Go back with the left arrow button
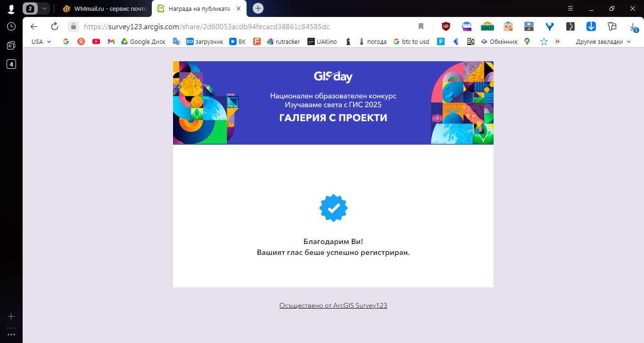 33,26
